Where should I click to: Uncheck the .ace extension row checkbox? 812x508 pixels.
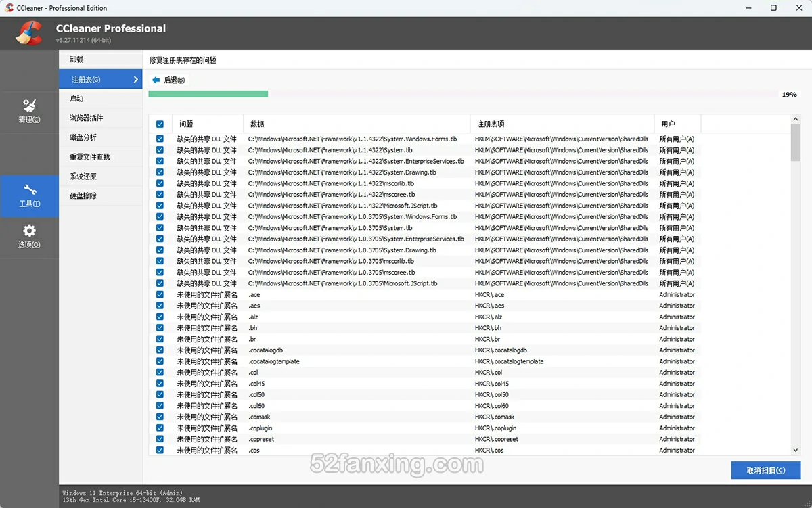[x=160, y=295]
